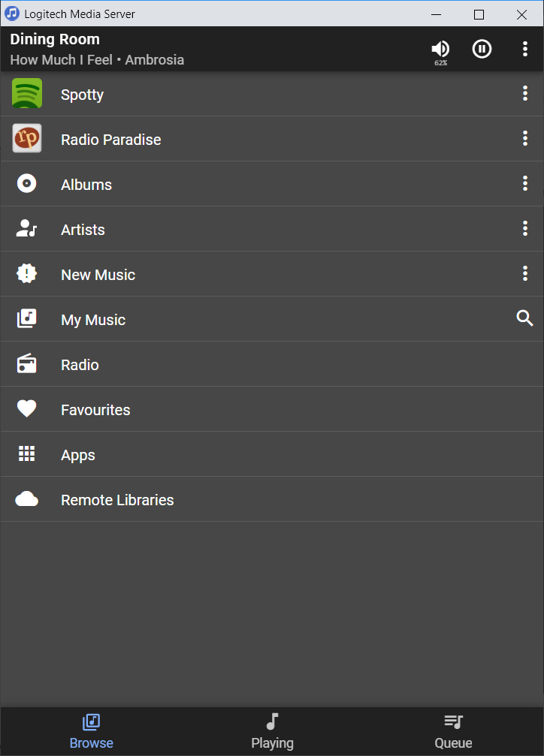Open Favourites heart icon
544x756 pixels.
[x=27, y=409]
